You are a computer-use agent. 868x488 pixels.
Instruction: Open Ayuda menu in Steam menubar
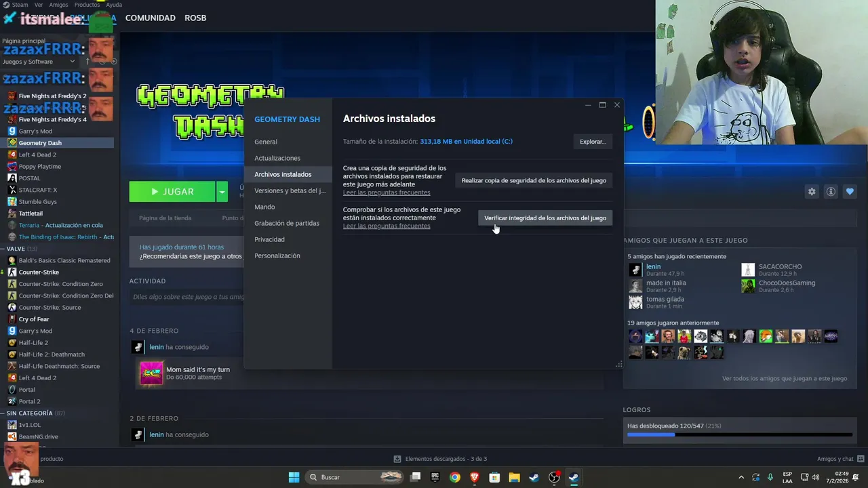coord(114,5)
